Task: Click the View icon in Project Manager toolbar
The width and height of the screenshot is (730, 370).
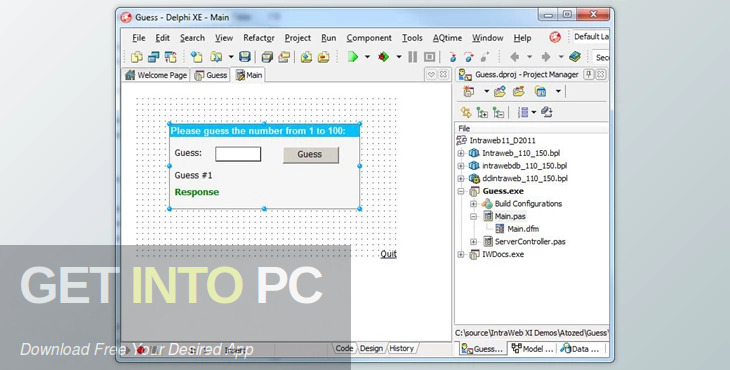Action: (x=541, y=91)
